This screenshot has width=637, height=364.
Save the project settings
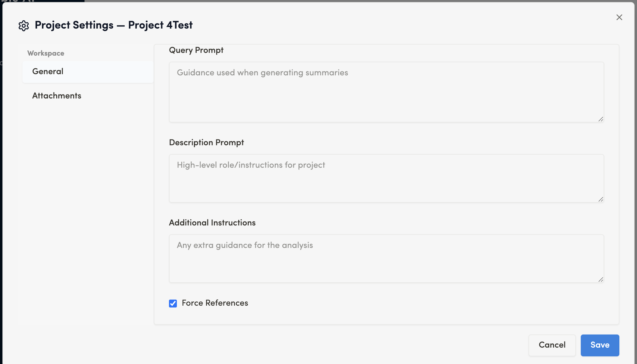coord(600,345)
